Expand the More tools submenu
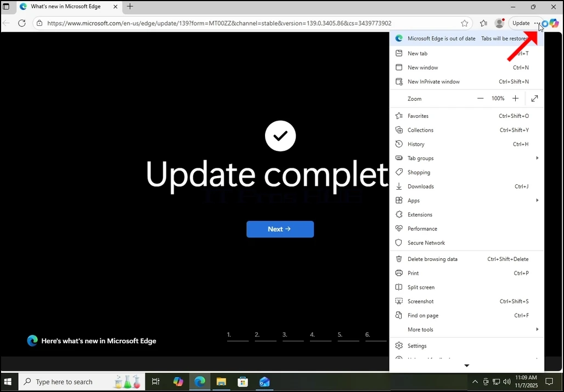 coord(466,329)
